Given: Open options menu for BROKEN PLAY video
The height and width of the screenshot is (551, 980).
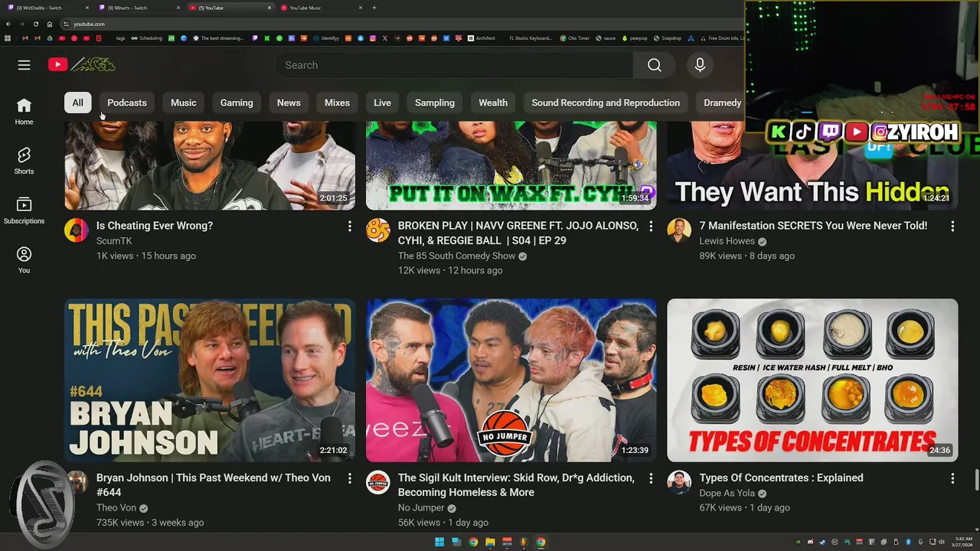Looking at the screenshot, I should (x=651, y=227).
